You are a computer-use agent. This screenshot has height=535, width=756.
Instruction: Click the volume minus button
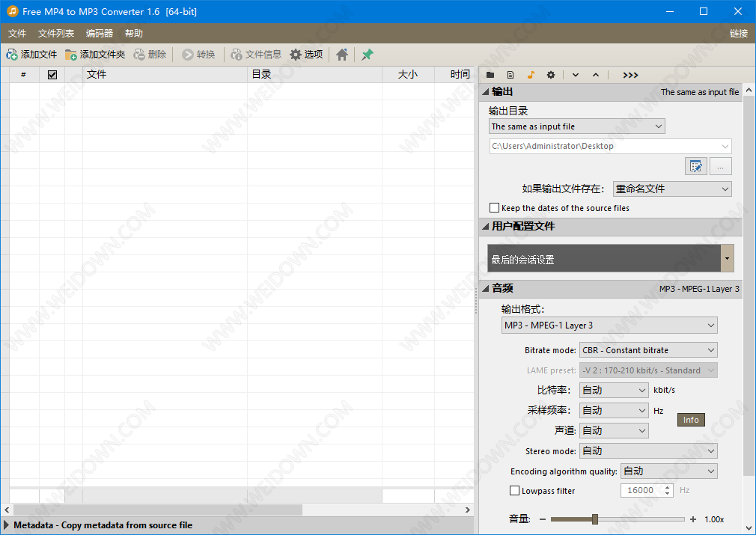(543, 519)
